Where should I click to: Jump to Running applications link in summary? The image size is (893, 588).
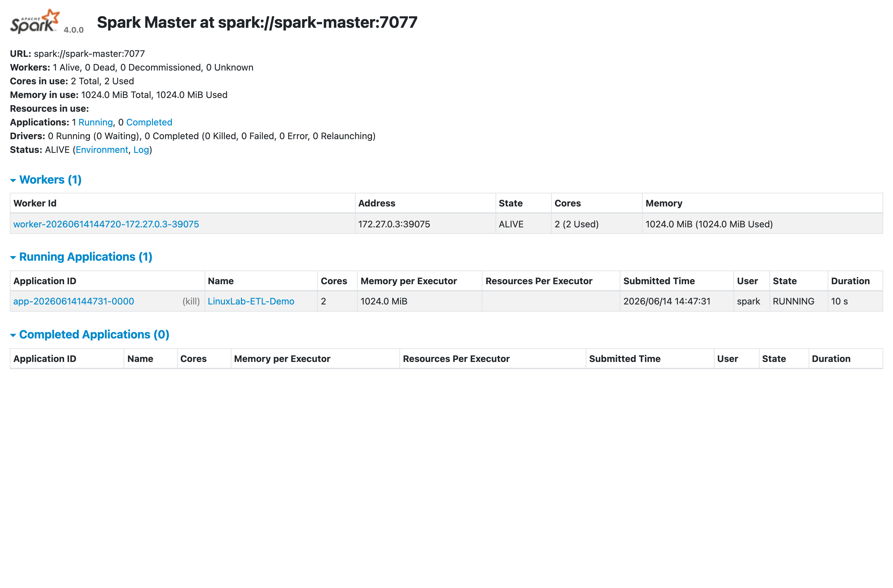coord(96,122)
